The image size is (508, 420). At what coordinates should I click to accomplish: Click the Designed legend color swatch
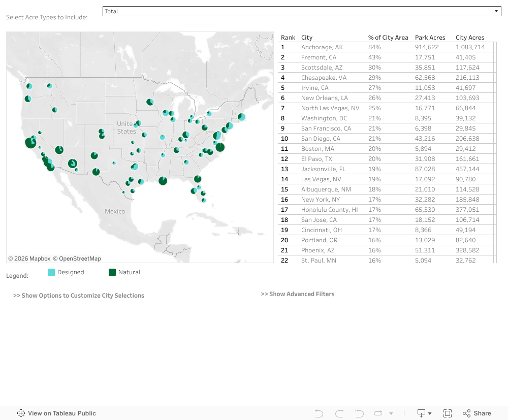coord(51,272)
